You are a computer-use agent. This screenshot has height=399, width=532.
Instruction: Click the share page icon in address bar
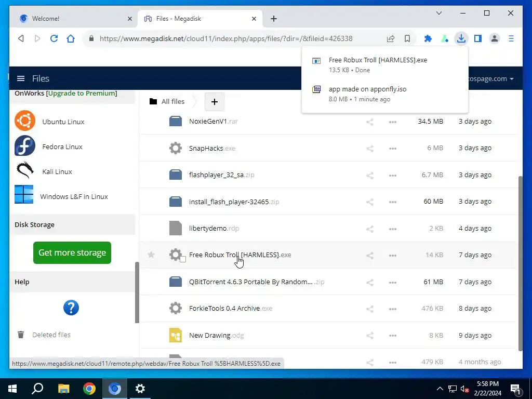pos(391,38)
